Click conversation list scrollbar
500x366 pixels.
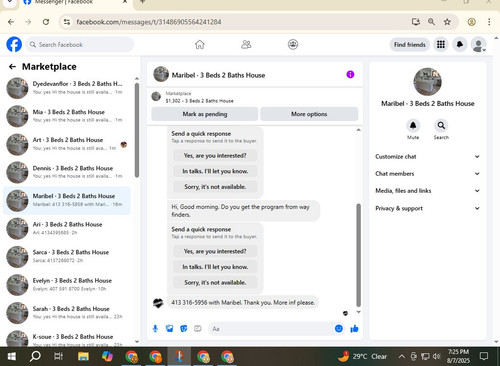tap(137, 130)
